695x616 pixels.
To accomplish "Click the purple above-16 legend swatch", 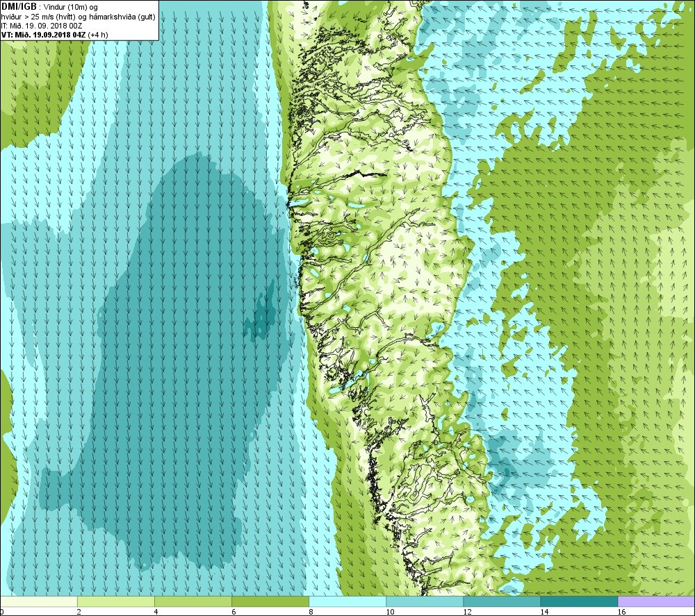I will click(x=657, y=601).
